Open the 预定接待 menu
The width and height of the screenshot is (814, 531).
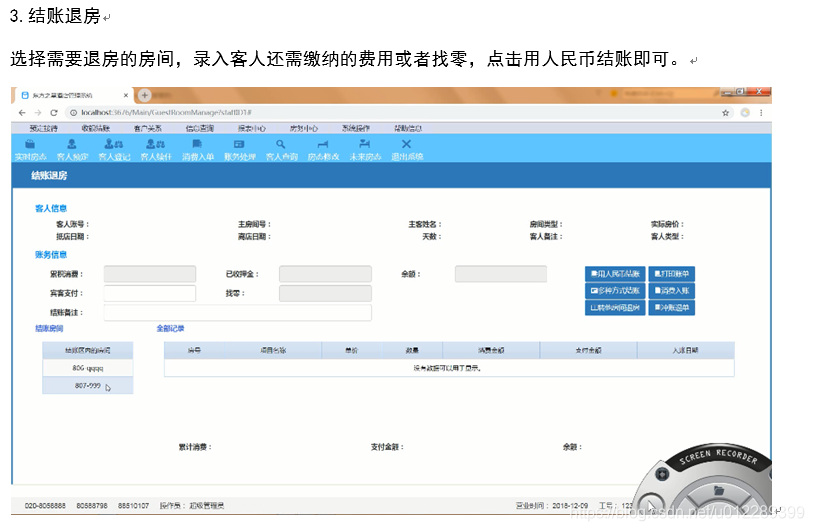tap(44, 128)
